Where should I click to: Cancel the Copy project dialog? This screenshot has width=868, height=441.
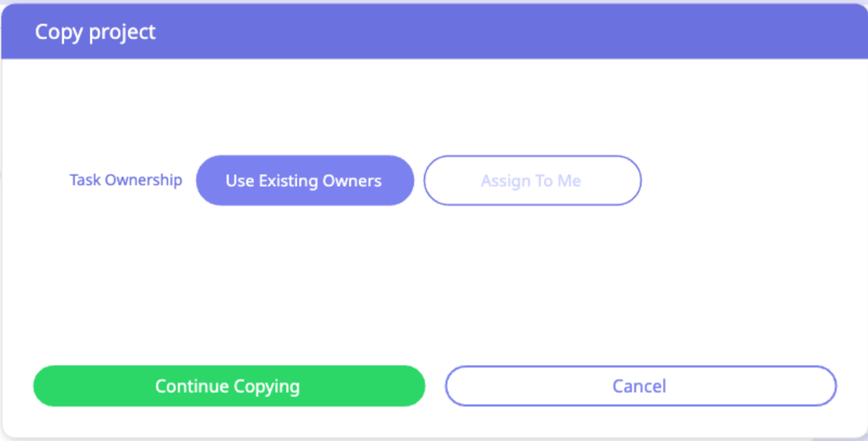(640, 386)
